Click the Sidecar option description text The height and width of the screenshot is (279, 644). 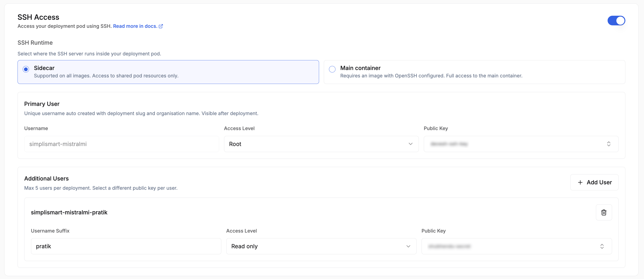pyautogui.click(x=106, y=76)
